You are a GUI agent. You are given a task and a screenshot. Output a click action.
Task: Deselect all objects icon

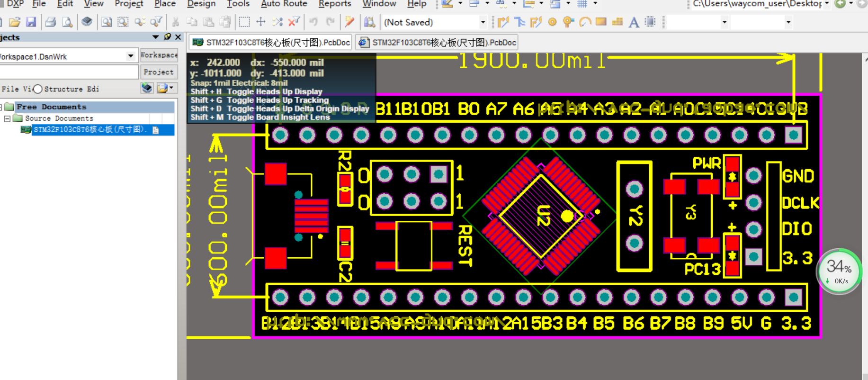(277, 22)
